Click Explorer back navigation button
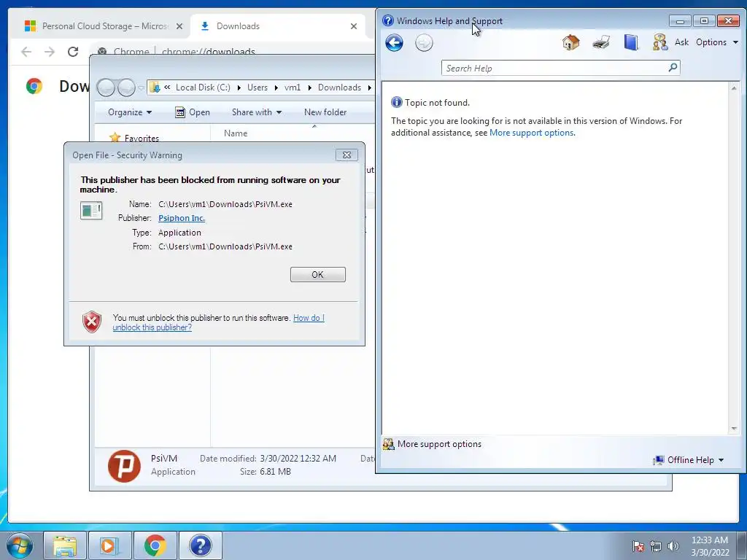The image size is (747, 560). [106, 87]
